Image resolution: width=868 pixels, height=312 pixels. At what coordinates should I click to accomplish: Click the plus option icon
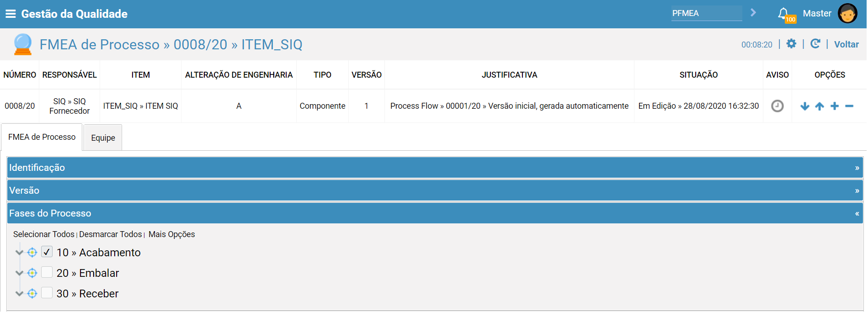point(835,106)
